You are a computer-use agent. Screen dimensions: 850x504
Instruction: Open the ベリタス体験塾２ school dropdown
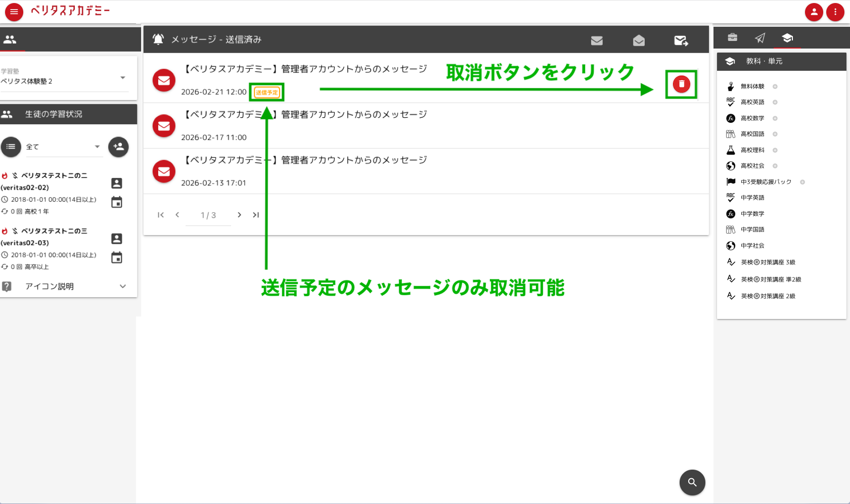123,78
